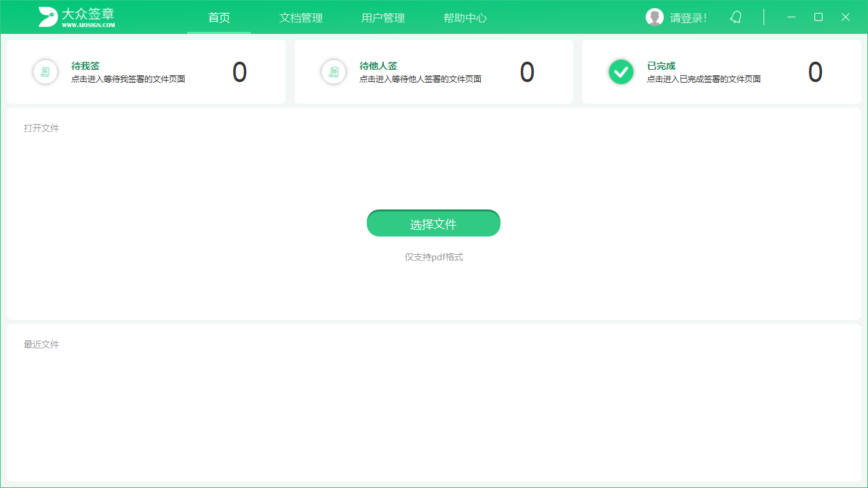Maximize the application window
868x488 pixels.
(818, 17)
